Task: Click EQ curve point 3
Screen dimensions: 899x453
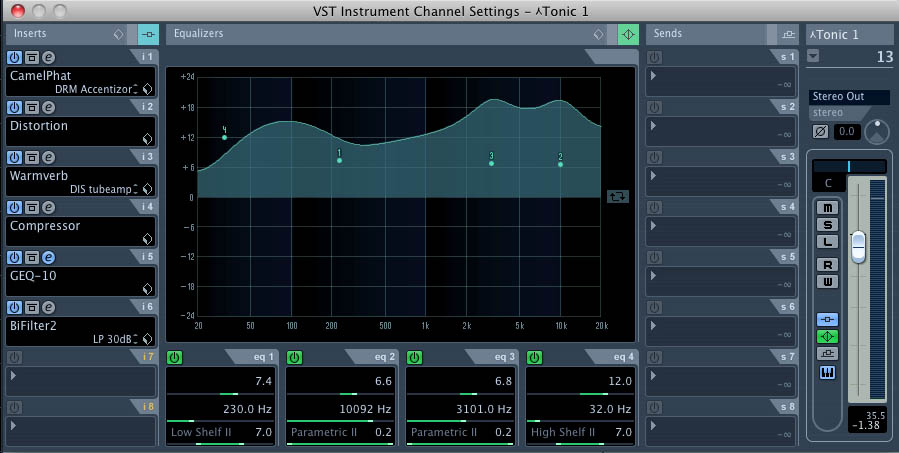Action: click(x=491, y=163)
